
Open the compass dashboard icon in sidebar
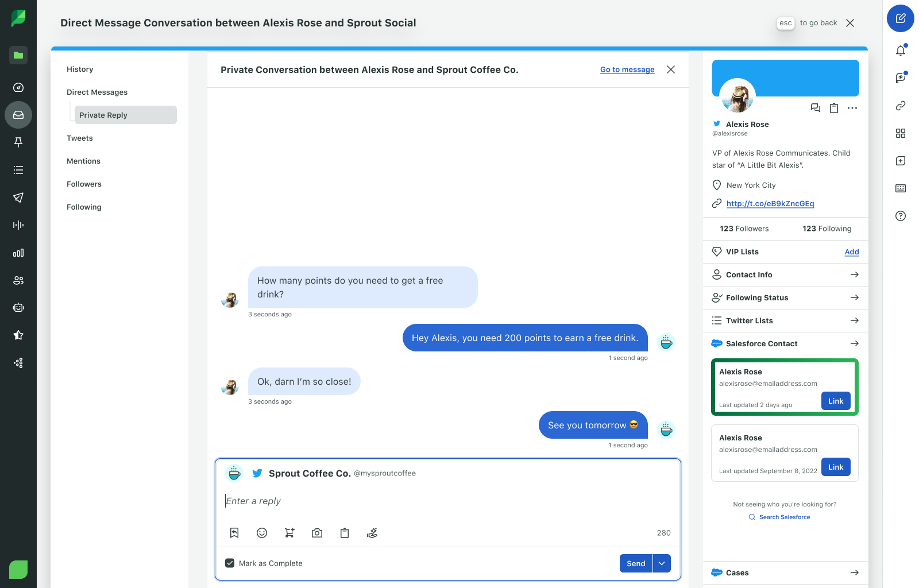point(18,87)
